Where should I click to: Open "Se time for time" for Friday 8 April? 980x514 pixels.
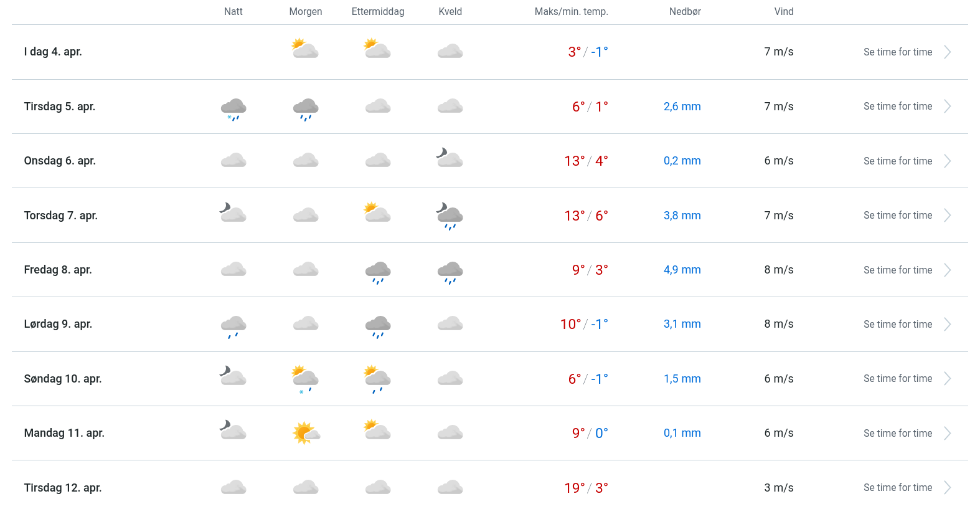point(897,270)
